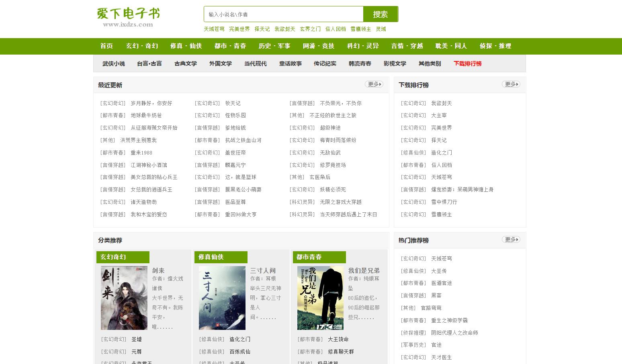Open the 玄幻·奇幻 category tab
This screenshot has height=364, width=622.
[141, 46]
